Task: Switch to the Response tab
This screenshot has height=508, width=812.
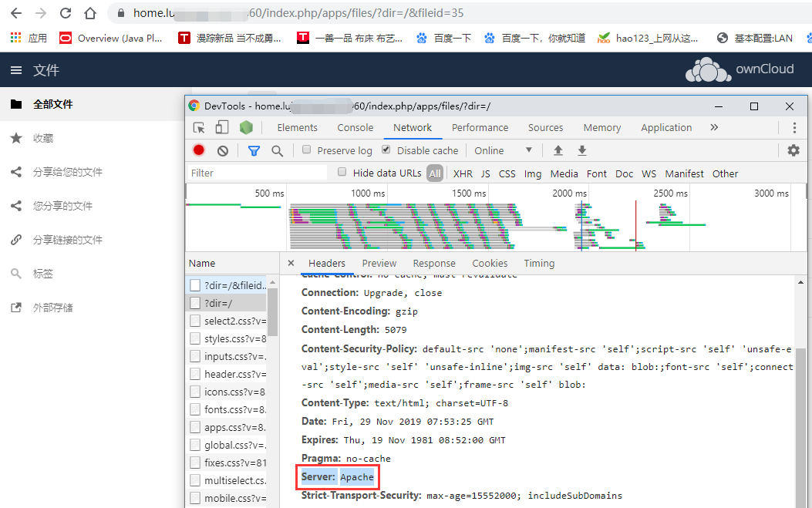Action: (x=434, y=263)
